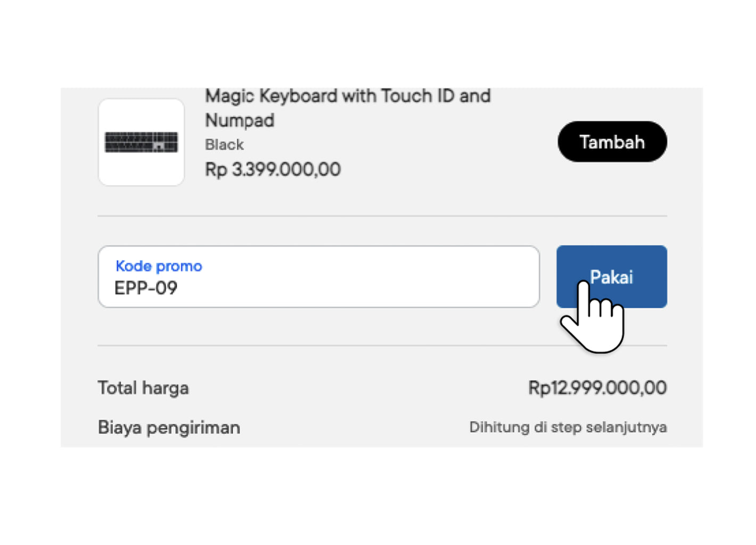Click the Tambah button for Magic Keyboard
This screenshot has height=545, width=756.
click(x=612, y=142)
